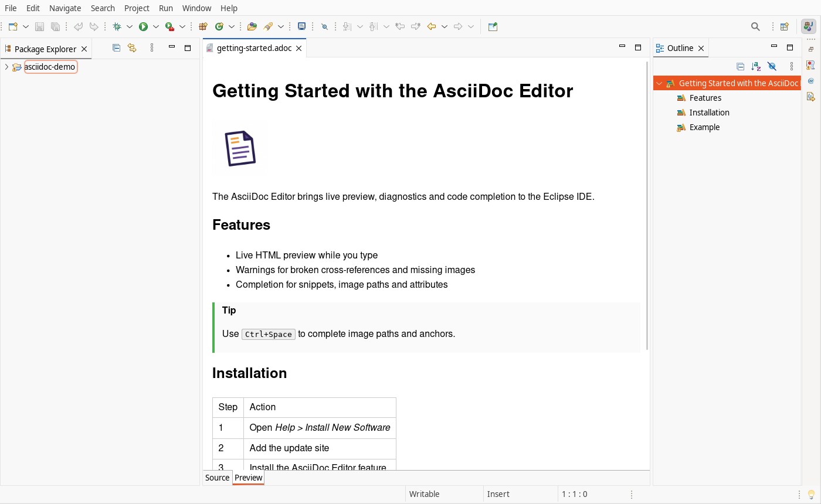Collapse all in Outline view

tap(740, 66)
